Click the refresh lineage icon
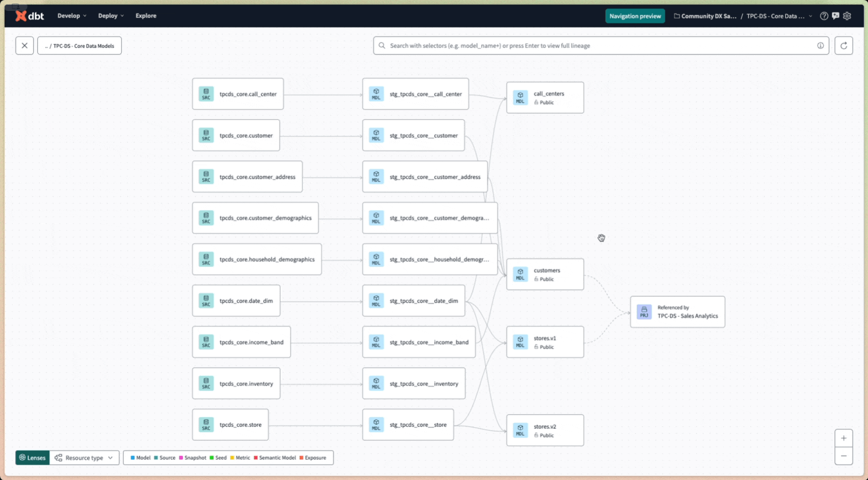Image resolution: width=868 pixels, height=480 pixels. (844, 46)
